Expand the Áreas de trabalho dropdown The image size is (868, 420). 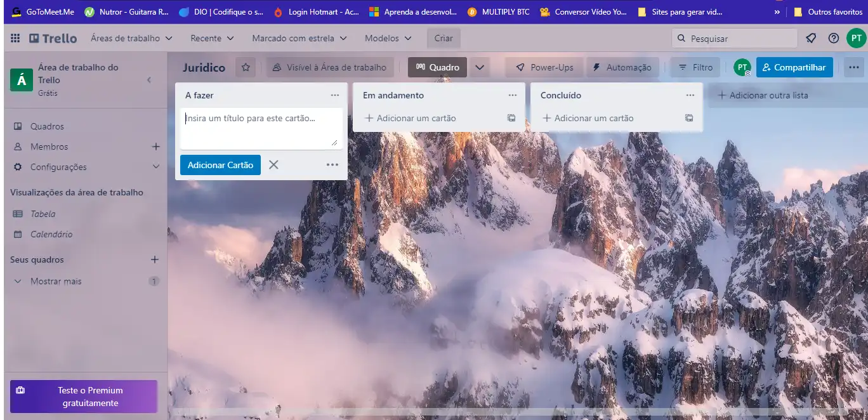point(131,38)
